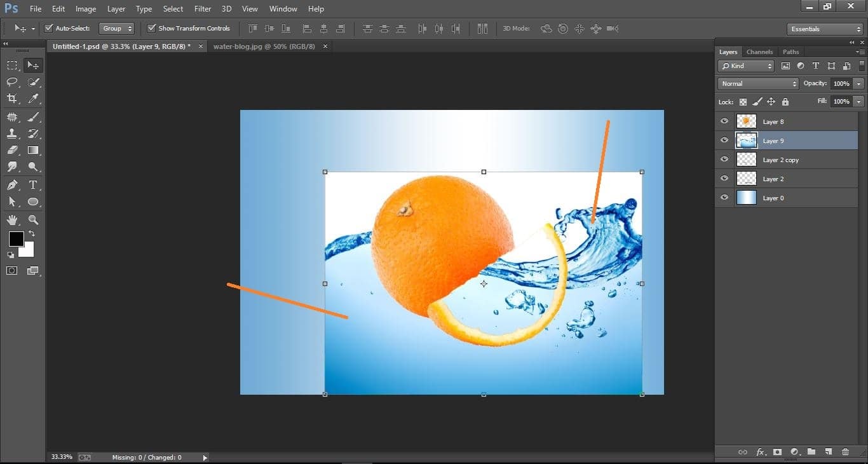Open the Add a layer style menu
The image size is (868, 464).
pyautogui.click(x=761, y=452)
